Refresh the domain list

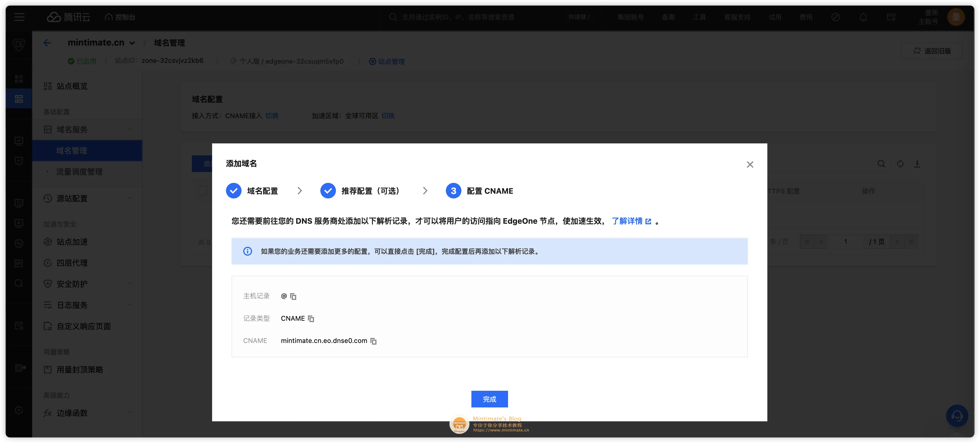pyautogui.click(x=900, y=164)
